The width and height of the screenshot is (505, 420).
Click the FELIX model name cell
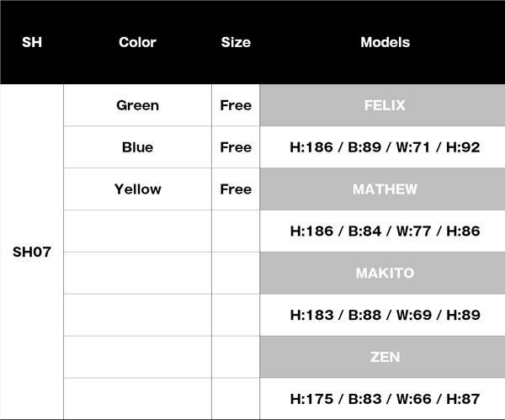(385, 105)
